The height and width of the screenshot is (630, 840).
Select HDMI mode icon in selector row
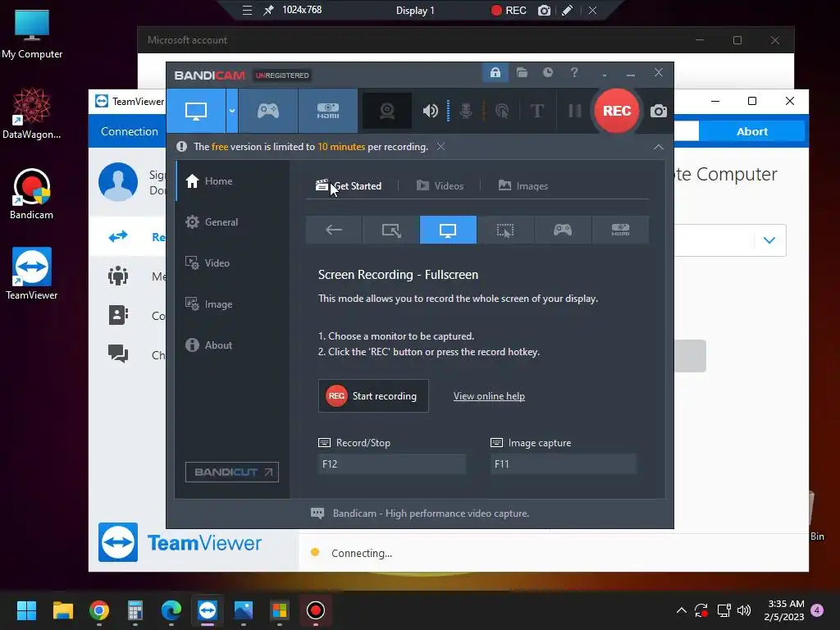tap(620, 230)
